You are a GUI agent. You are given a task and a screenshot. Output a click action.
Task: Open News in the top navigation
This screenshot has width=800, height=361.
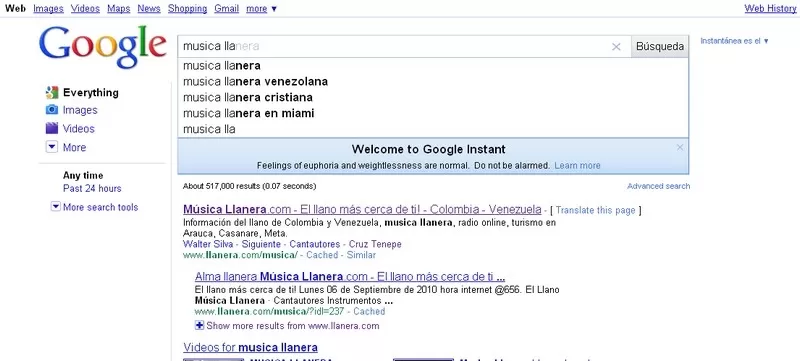tap(149, 9)
